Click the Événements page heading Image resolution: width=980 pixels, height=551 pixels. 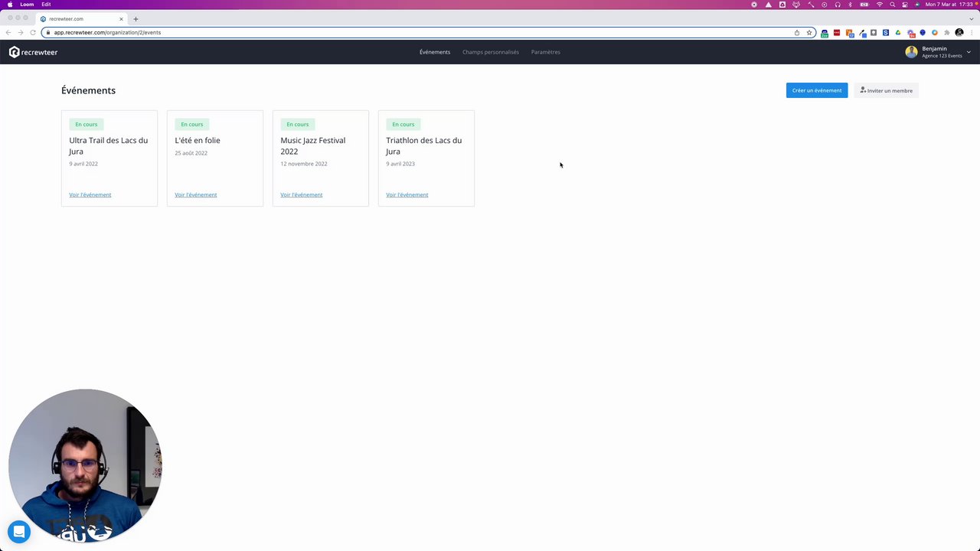89,90
